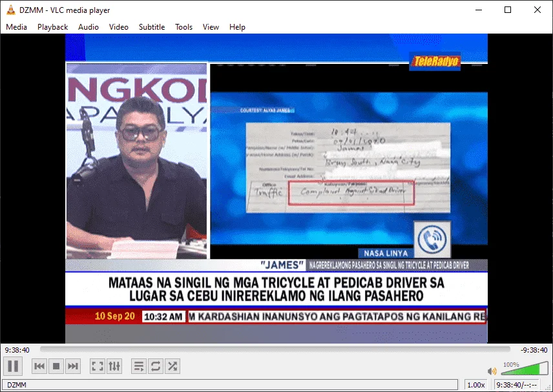Open the View menu
553x392 pixels.
pyautogui.click(x=211, y=27)
